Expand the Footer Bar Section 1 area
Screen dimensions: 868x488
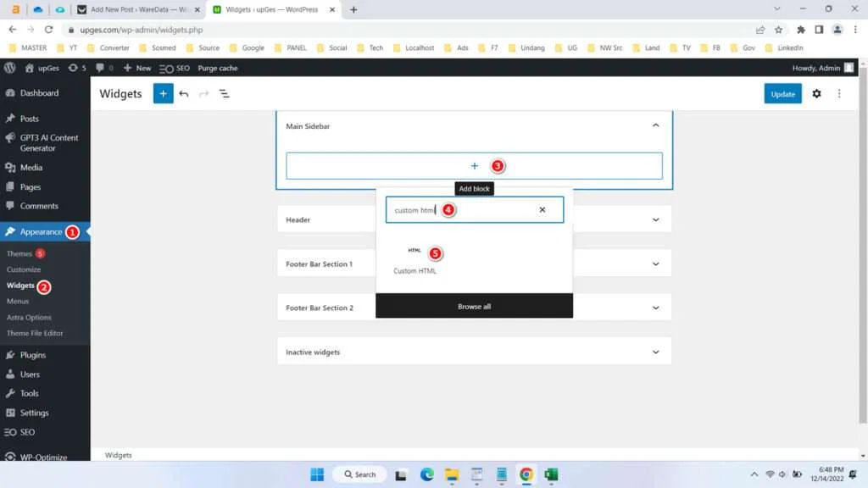[x=655, y=263]
